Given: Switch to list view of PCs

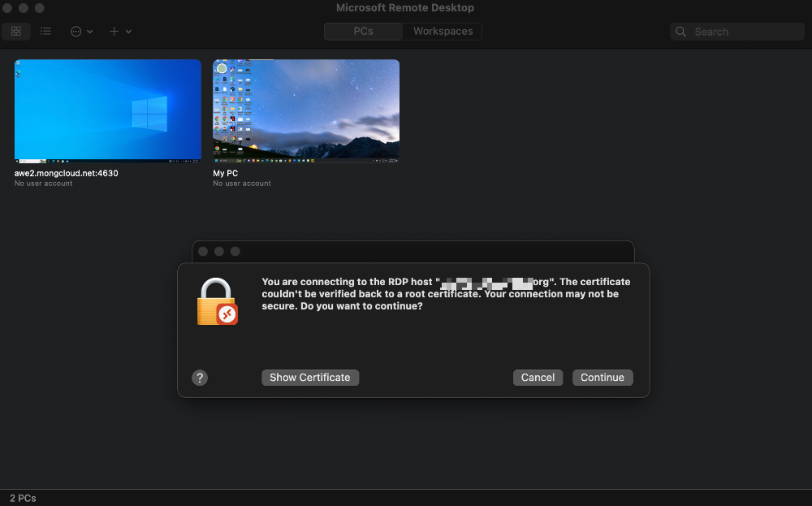Looking at the screenshot, I should click(45, 32).
